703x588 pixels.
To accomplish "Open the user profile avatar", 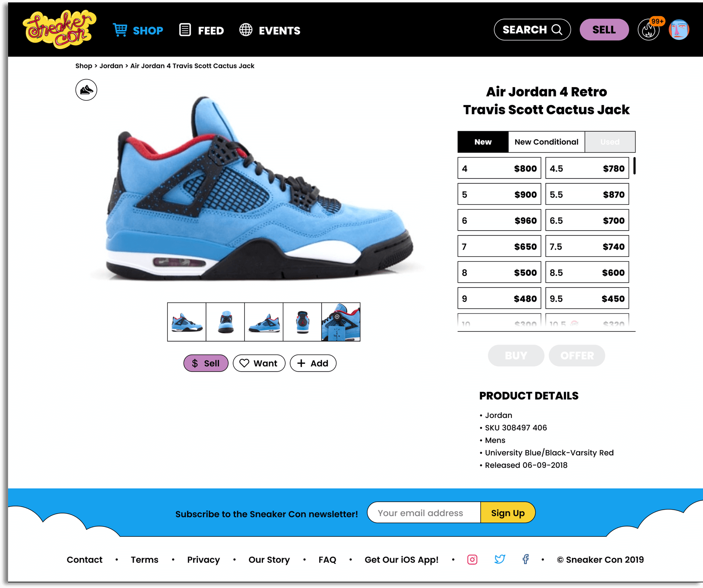I will pyautogui.click(x=679, y=30).
